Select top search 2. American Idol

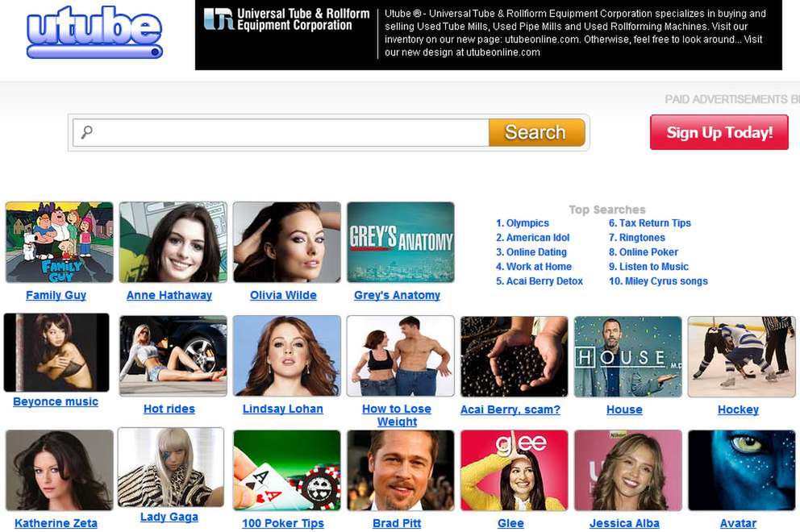point(532,238)
